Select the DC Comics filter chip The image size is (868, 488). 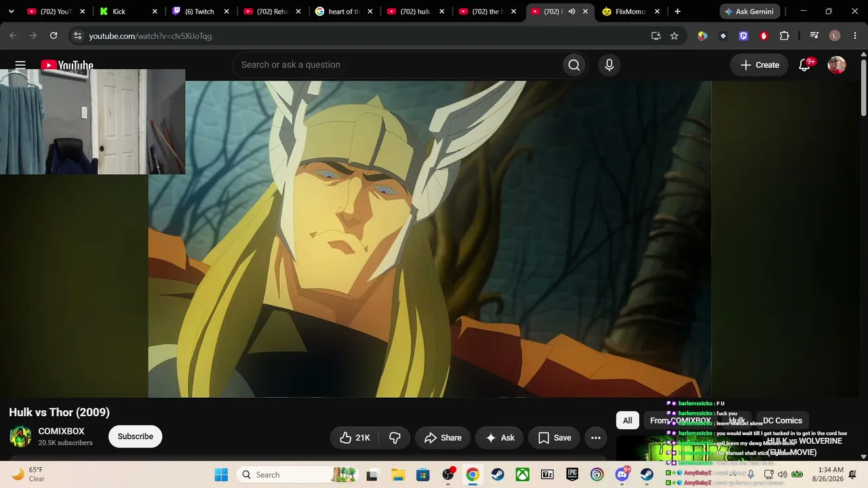782,421
